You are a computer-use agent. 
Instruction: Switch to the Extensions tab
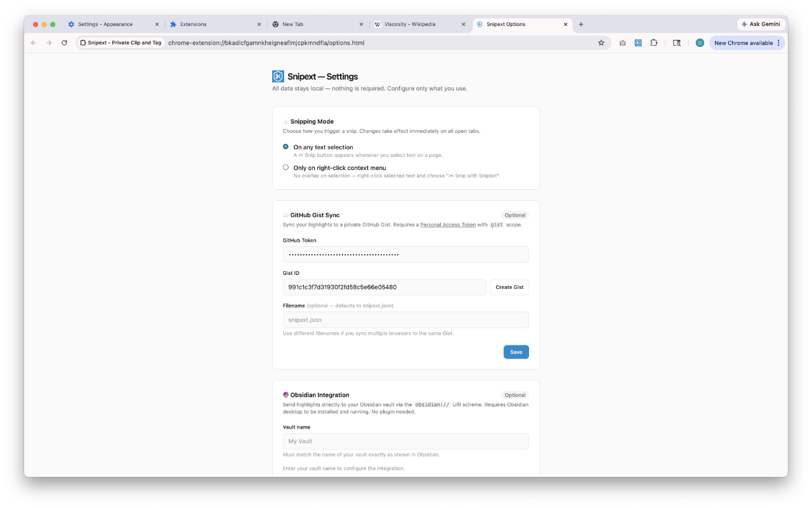pyautogui.click(x=215, y=24)
